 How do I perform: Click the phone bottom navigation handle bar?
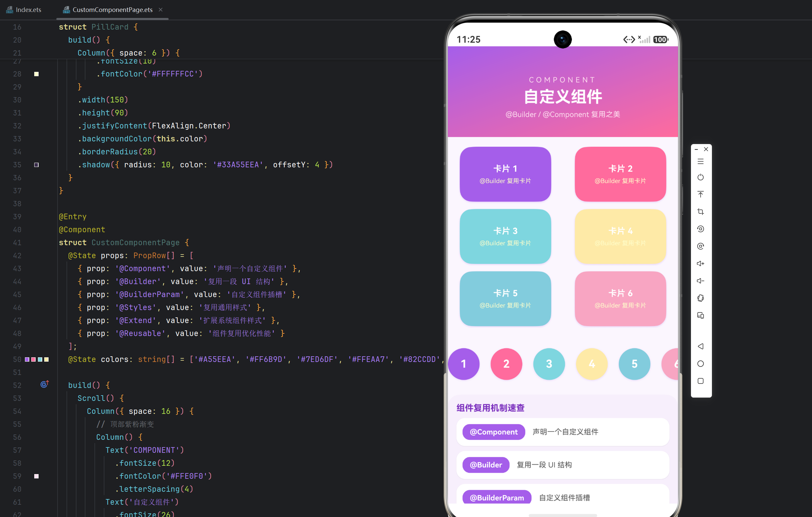point(563,515)
